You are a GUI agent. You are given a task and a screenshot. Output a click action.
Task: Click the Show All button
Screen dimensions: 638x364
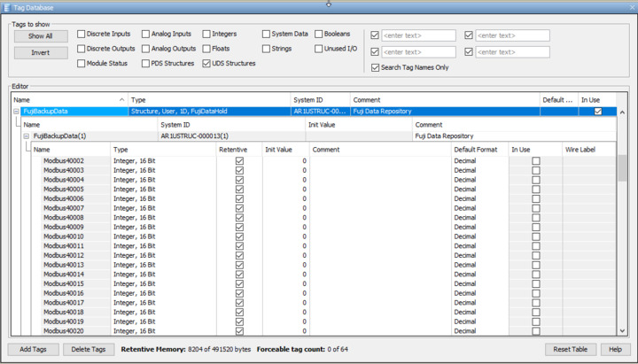[41, 36]
